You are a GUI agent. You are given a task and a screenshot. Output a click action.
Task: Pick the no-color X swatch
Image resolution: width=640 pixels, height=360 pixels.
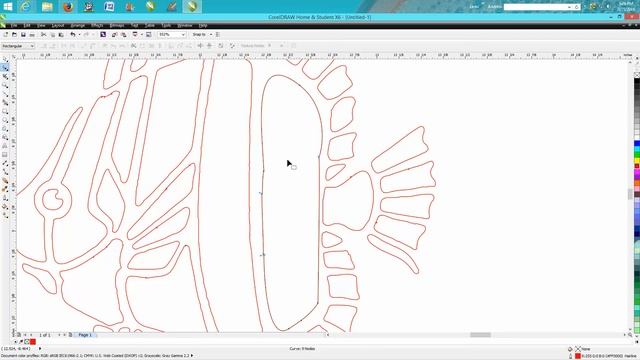pyautogui.click(x=637, y=75)
